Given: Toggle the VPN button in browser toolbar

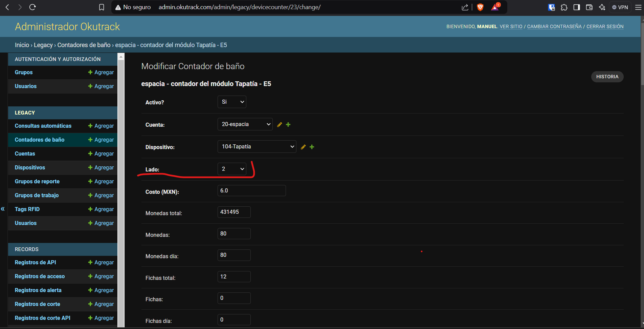Looking at the screenshot, I should point(620,7).
